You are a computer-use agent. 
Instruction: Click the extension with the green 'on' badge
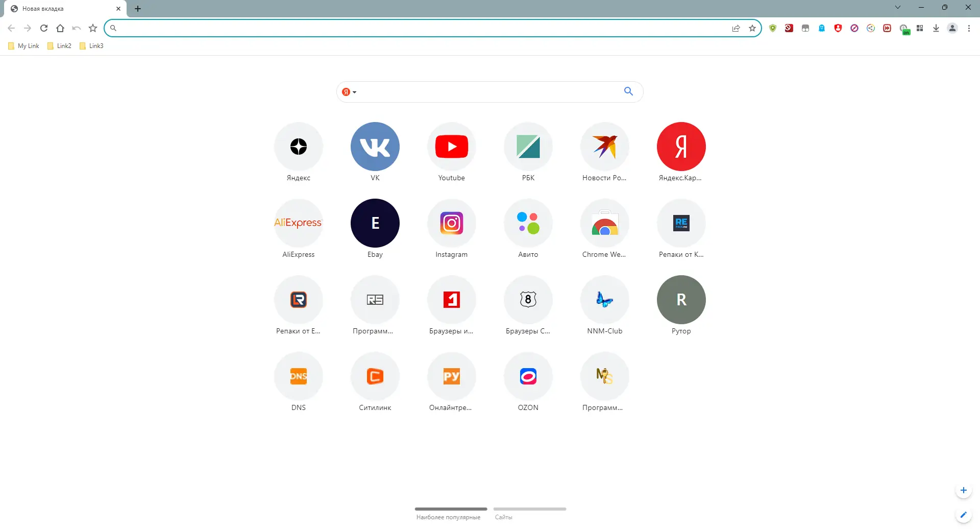904,28
